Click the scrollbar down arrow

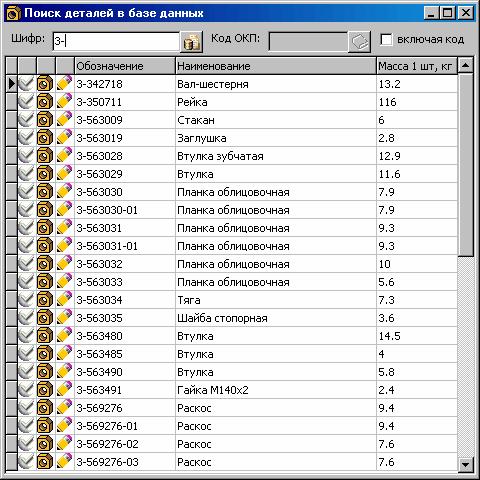465,464
